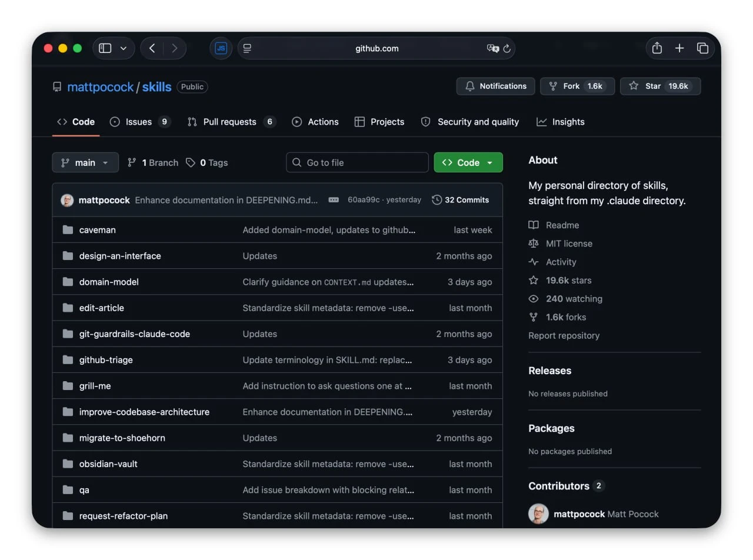View the 1.6k forks link
This screenshot has width=753, height=560.
pyautogui.click(x=557, y=317)
